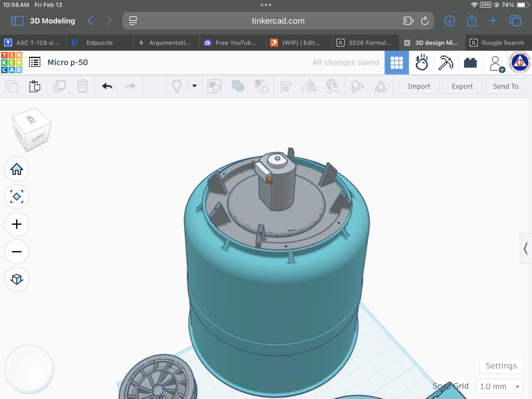Screen dimensions: 532x399
Task: Toggle perspective/orthographic view cube icon
Action: click(17, 279)
